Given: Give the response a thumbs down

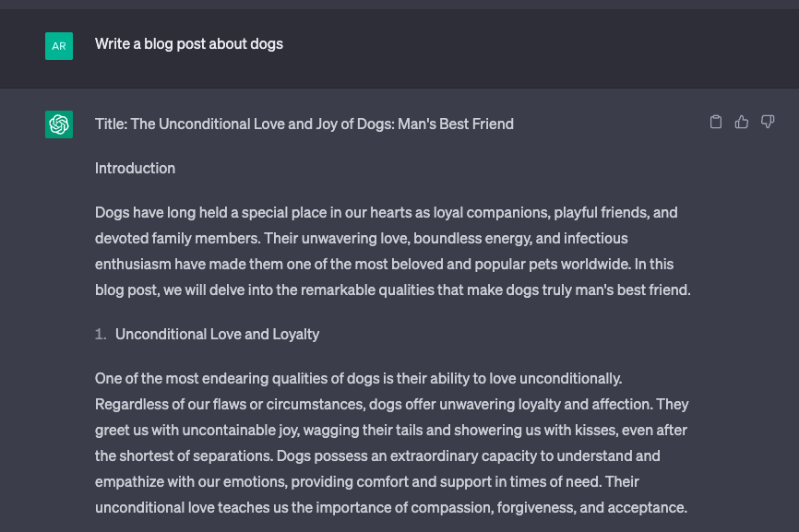Looking at the screenshot, I should click(768, 123).
